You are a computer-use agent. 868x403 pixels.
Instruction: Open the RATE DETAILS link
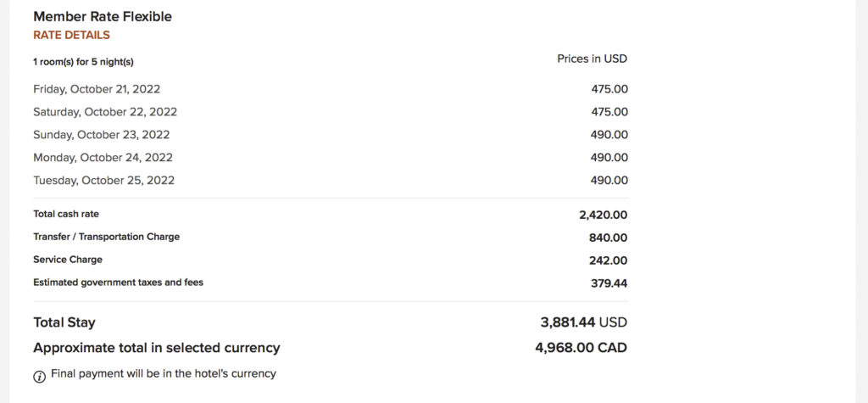(71, 36)
